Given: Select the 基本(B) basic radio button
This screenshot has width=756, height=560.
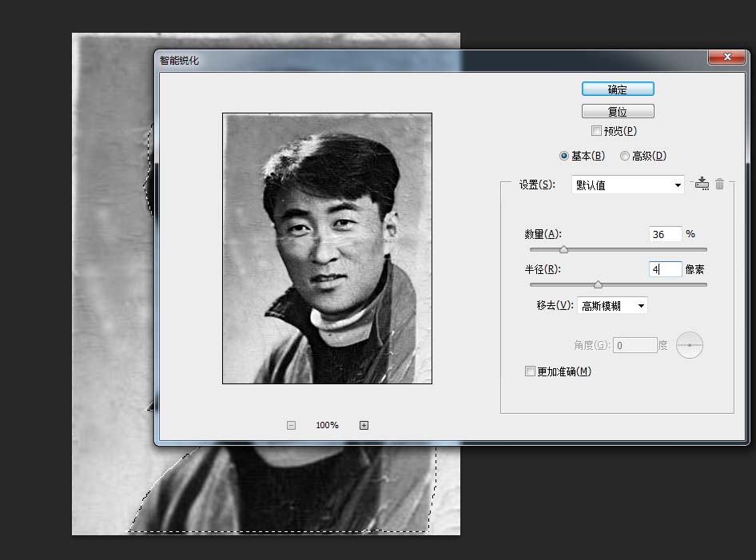Looking at the screenshot, I should pos(564,156).
